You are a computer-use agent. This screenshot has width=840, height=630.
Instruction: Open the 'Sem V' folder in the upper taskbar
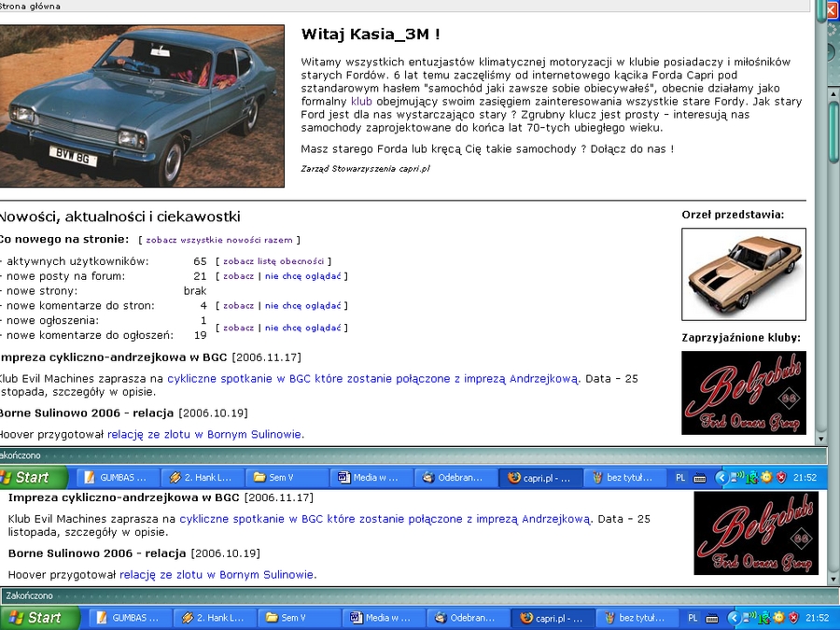coord(287,477)
